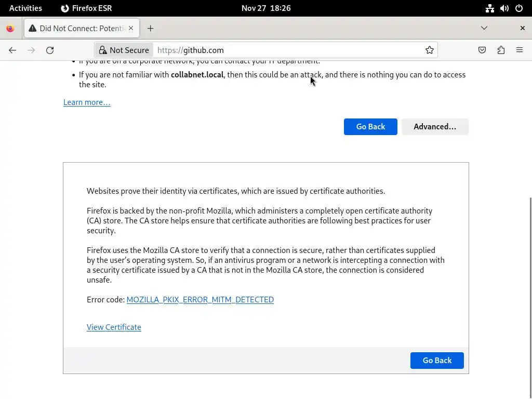Close the Firefox window
Screen dimensions: 532x399
523,28
